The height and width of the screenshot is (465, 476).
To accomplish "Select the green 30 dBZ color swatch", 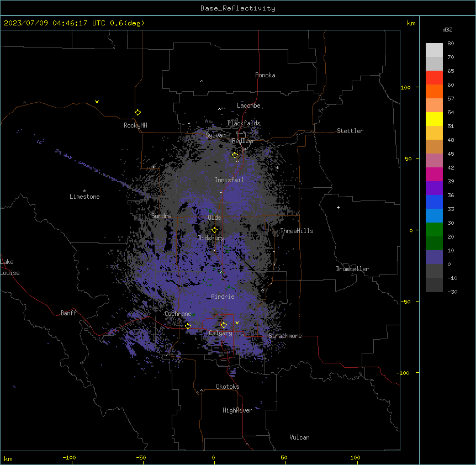I will (434, 230).
